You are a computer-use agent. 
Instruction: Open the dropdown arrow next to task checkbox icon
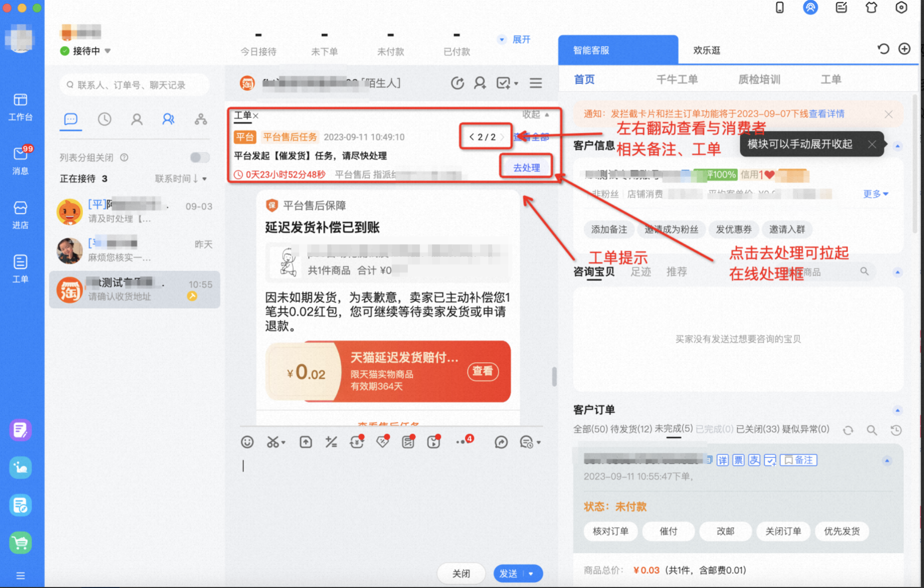click(516, 83)
